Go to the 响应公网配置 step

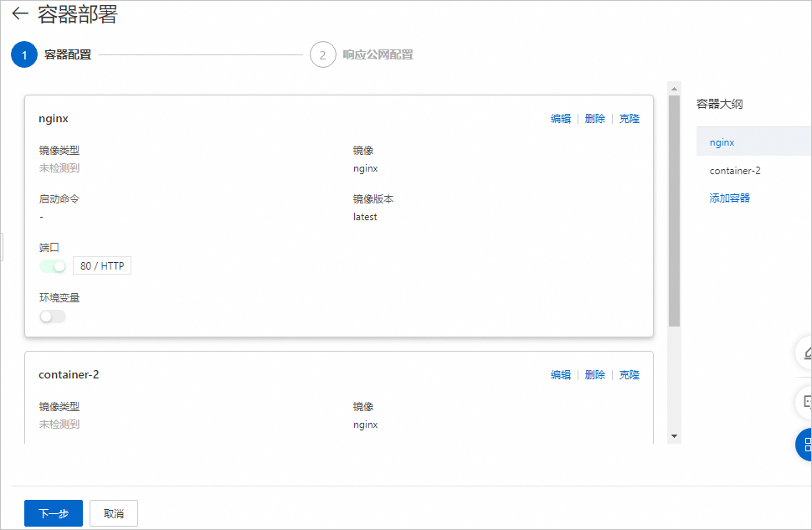coord(378,55)
